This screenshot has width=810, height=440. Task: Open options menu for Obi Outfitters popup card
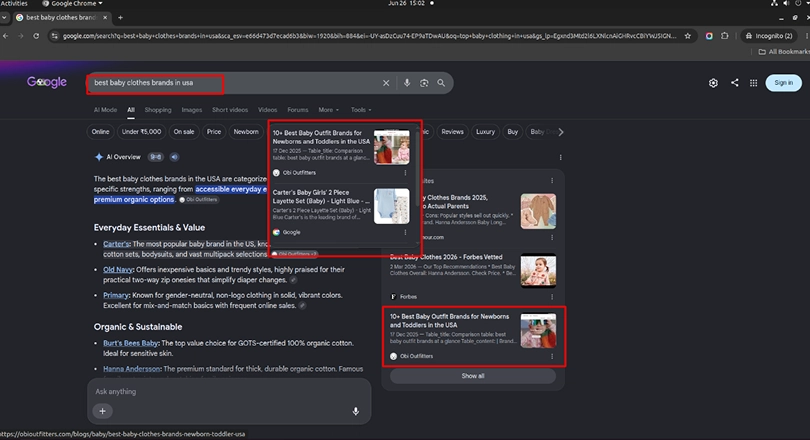tap(405, 173)
